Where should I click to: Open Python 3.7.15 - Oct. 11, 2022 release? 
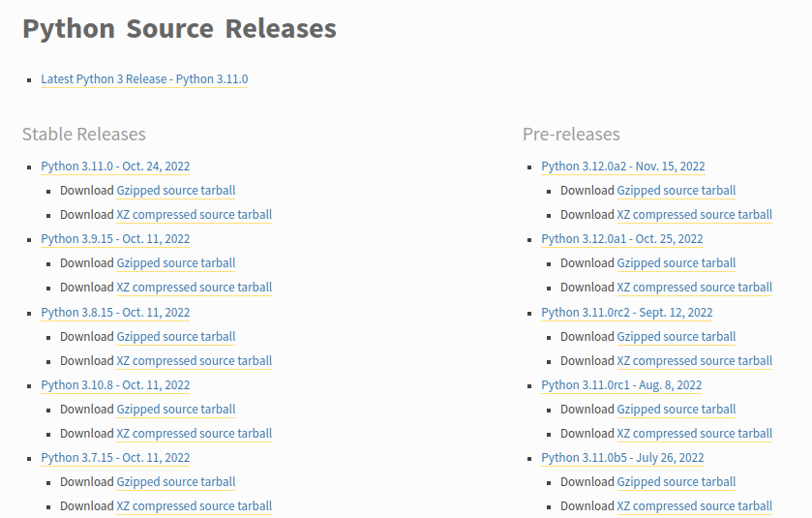tap(115, 458)
